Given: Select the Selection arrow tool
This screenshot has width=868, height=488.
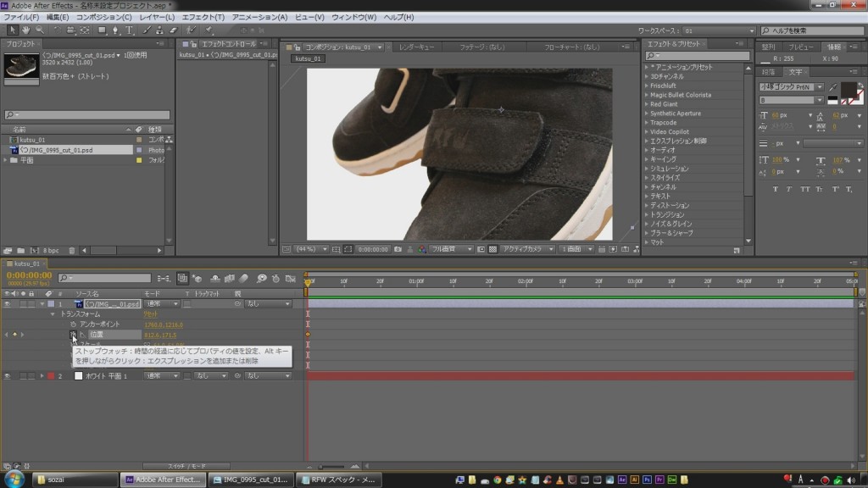Looking at the screenshot, I should pos(12,30).
